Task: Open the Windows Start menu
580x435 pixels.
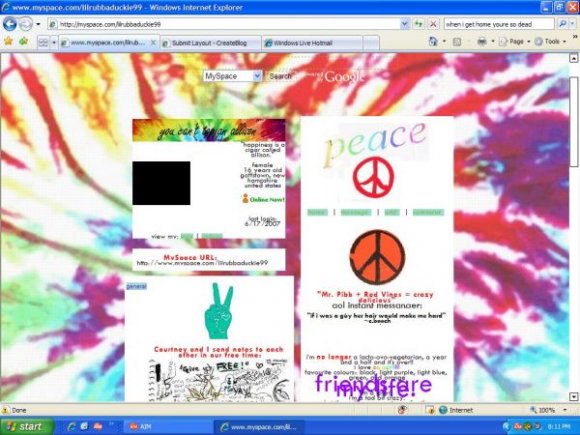Action: pyautogui.click(x=26, y=426)
